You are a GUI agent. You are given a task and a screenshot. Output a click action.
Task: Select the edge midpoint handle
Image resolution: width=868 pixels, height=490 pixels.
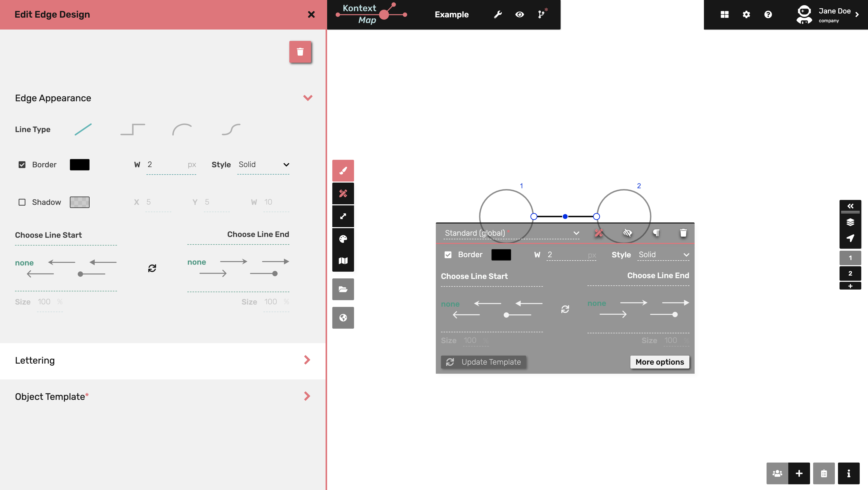(x=565, y=217)
